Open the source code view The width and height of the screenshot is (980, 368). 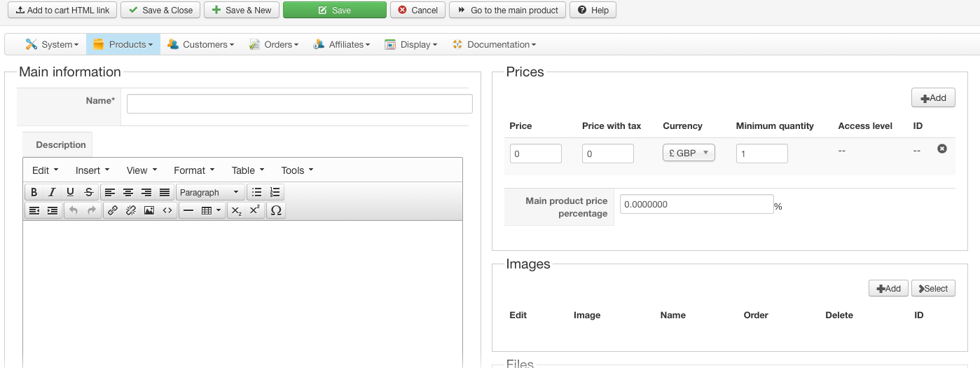pyautogui.click(x=167, y=210)
